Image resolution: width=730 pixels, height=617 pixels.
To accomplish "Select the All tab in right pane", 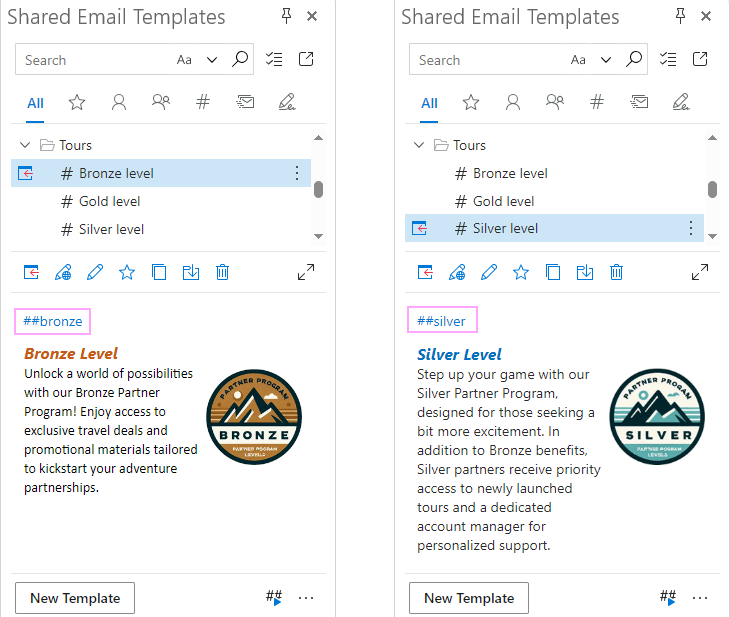I will point(429,103).
